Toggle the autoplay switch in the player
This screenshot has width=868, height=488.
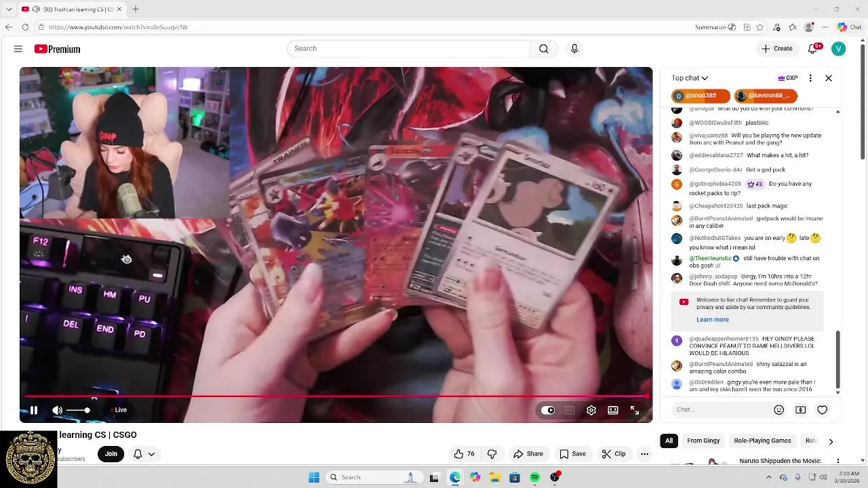(548, 410)
